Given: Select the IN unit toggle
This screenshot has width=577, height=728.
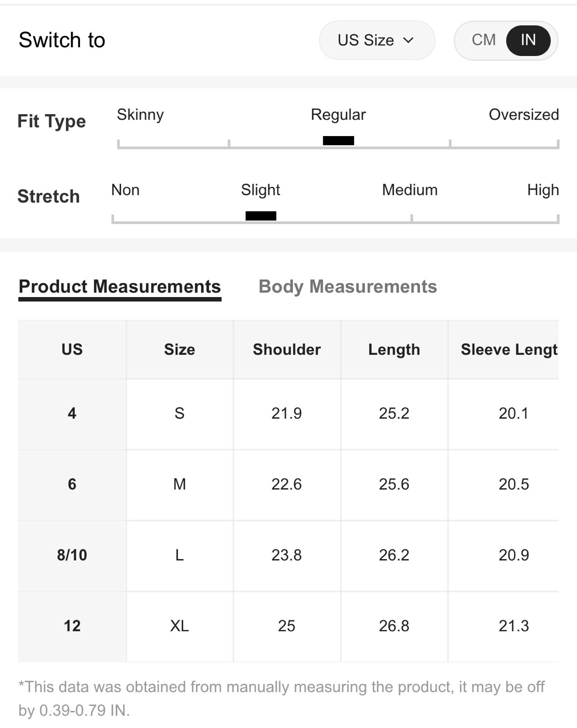Looking at the screenshot, I should coord(528,40).
